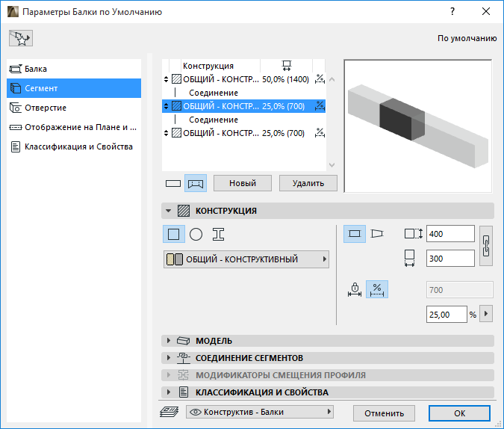The height and width of the screenshot is (429, 504).
Task: Open the arrow menu next to percent field
Action: [486, 314]
